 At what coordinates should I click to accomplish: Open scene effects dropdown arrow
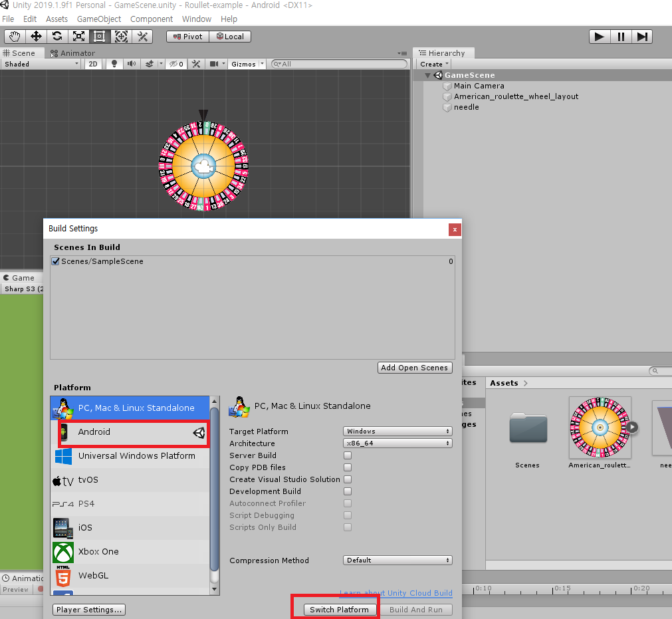161,64
